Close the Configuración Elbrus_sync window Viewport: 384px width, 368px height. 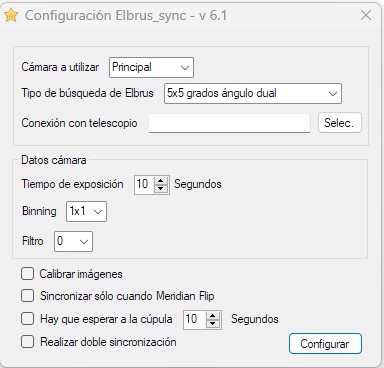pos(366,15)
